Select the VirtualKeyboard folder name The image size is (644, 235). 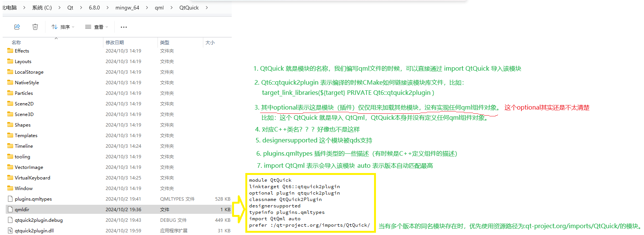(x=33, y=178)
